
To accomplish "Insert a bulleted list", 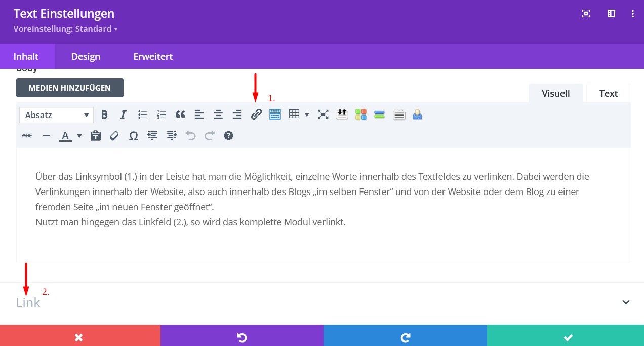I will (x=143, y=114).
